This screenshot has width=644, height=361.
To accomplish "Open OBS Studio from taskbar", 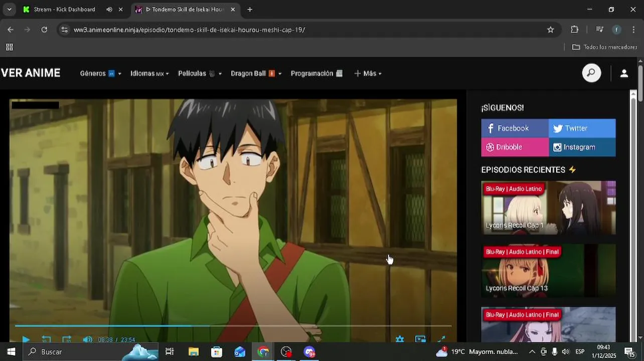I will [x=286, y=352].
